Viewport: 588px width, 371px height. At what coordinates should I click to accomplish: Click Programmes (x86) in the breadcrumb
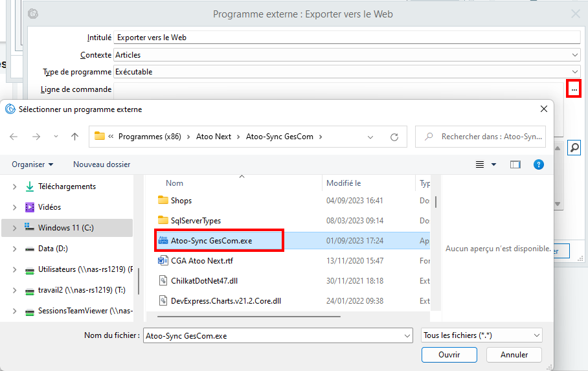[150, 137]
